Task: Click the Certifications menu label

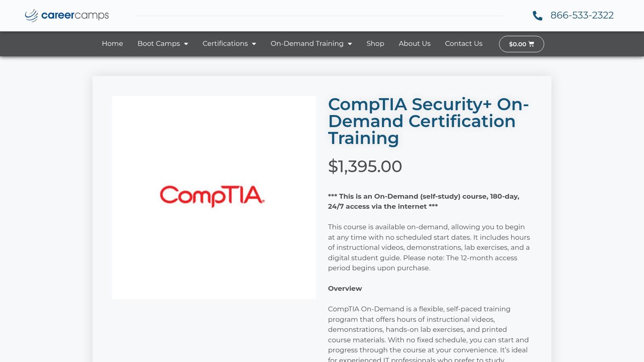Action: coord(225,43)
